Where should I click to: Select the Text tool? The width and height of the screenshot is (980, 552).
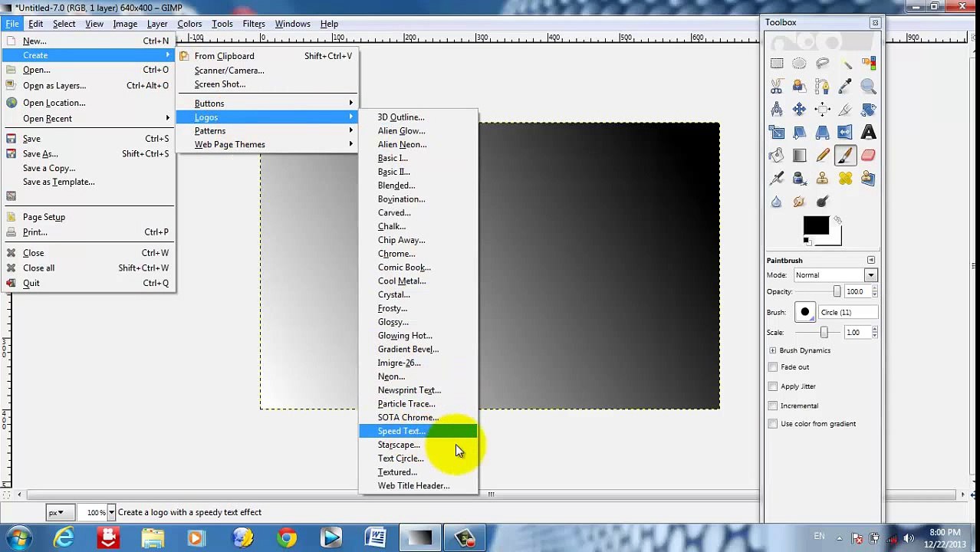868,133
